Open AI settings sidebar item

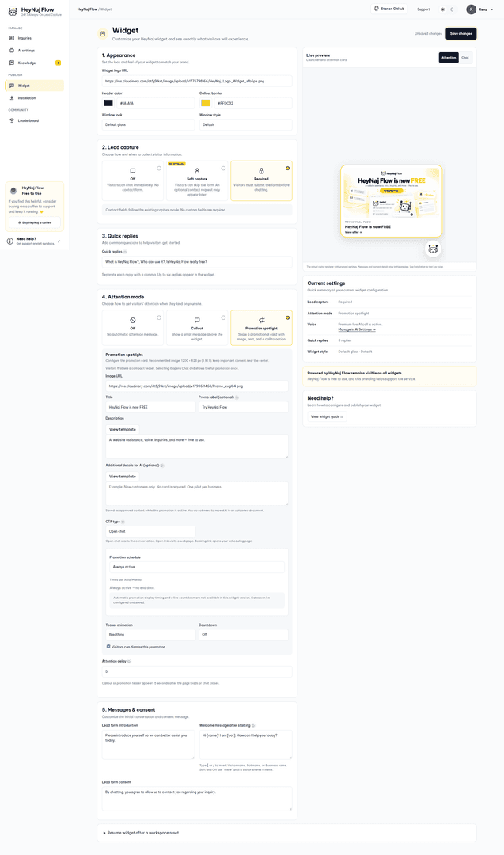(x=34, y=50)
